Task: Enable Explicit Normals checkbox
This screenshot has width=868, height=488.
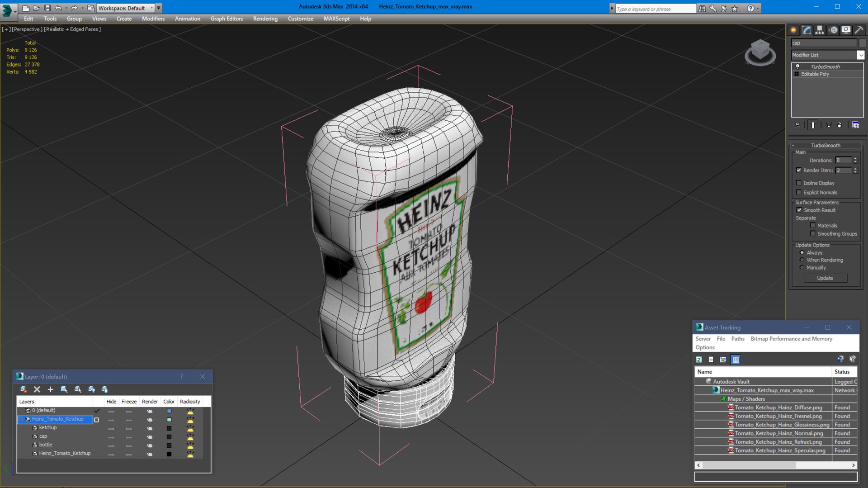Action: tap(799, 192)
